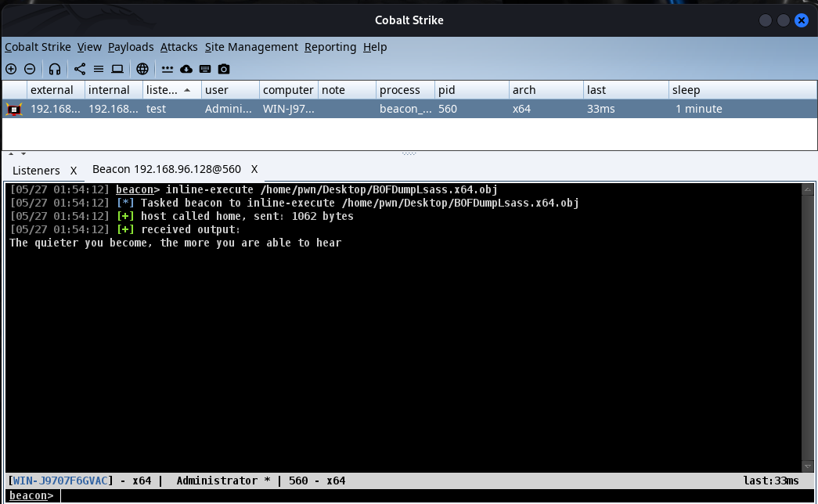
Task: Open downloaded files cloud icon
Action: (186, 69)
